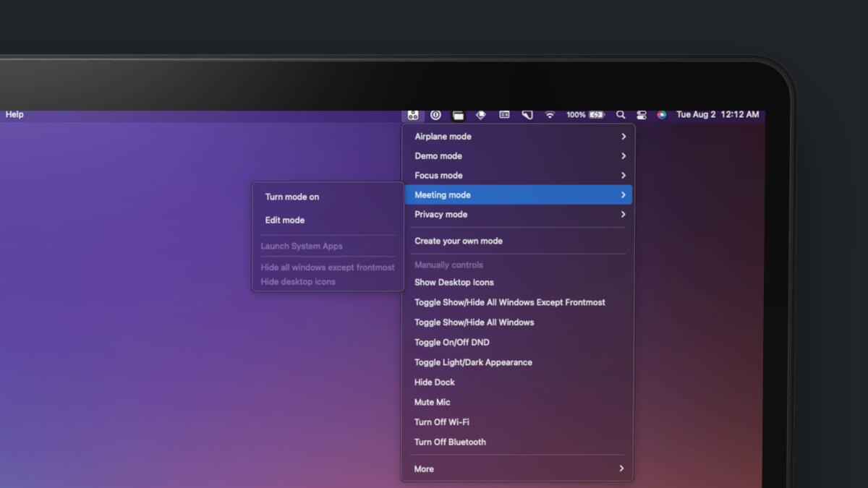The height and width of the screenshot is (488, 868).
Task: Open Control Center icon in menu bar
Action: pos(642,115)
